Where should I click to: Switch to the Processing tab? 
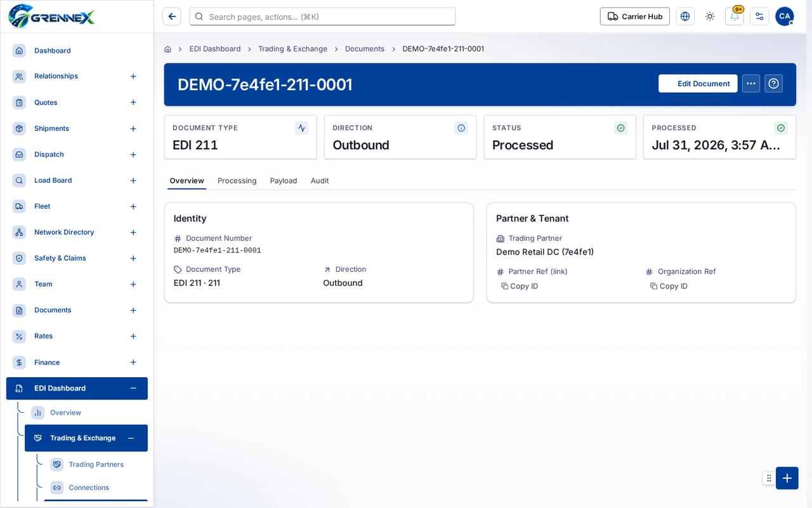[237, 181]
